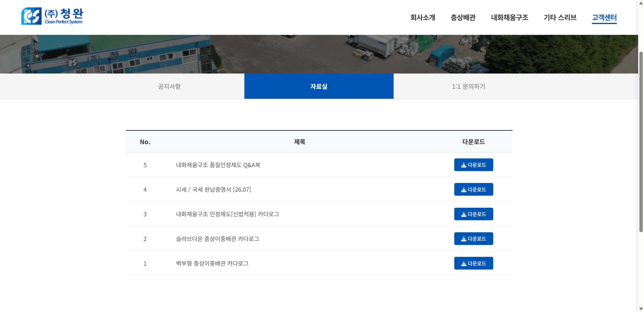Image resolution: width=644 pixels, height=312 pixels.
Task: Click the No. column header
Action: pos(145,142)
